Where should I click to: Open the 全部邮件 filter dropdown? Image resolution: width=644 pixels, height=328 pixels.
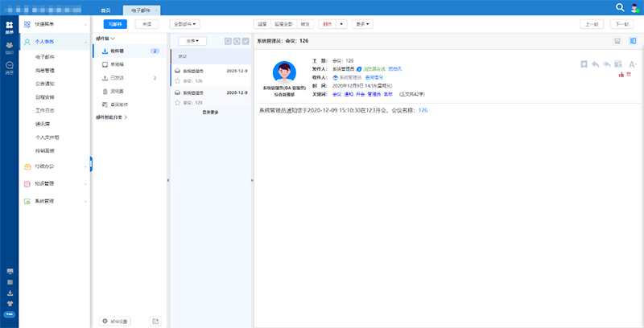click(186, 24)
